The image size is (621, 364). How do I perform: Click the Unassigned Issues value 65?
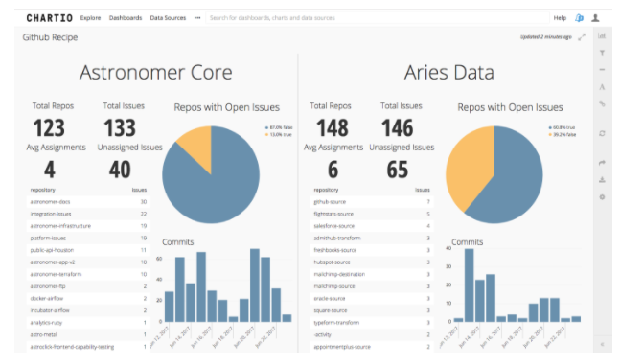[x=398, y=170]
